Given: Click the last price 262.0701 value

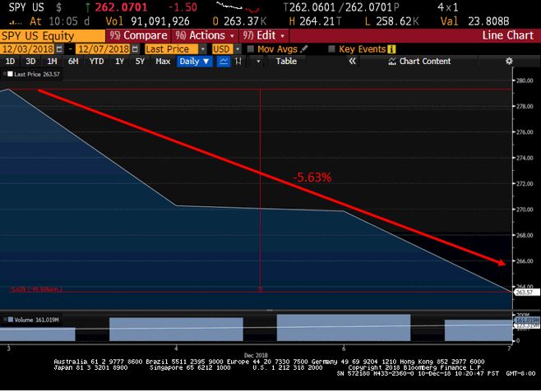Looking at the screenshot, I should click(x=121, y=7).
